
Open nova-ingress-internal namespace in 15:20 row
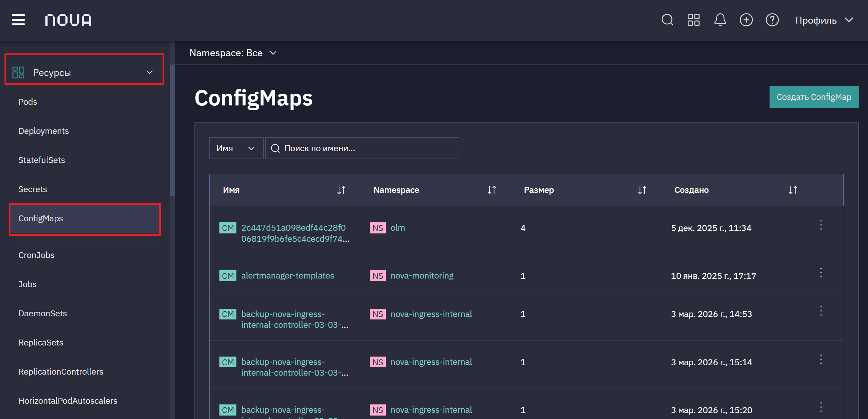[x=431, y=410]
